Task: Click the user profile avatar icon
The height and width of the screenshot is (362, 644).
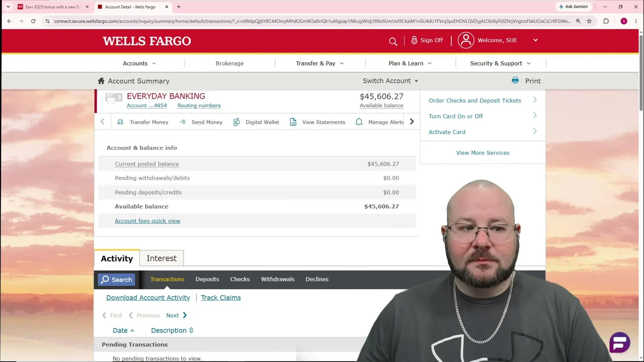Action: (x=466, y=40)
